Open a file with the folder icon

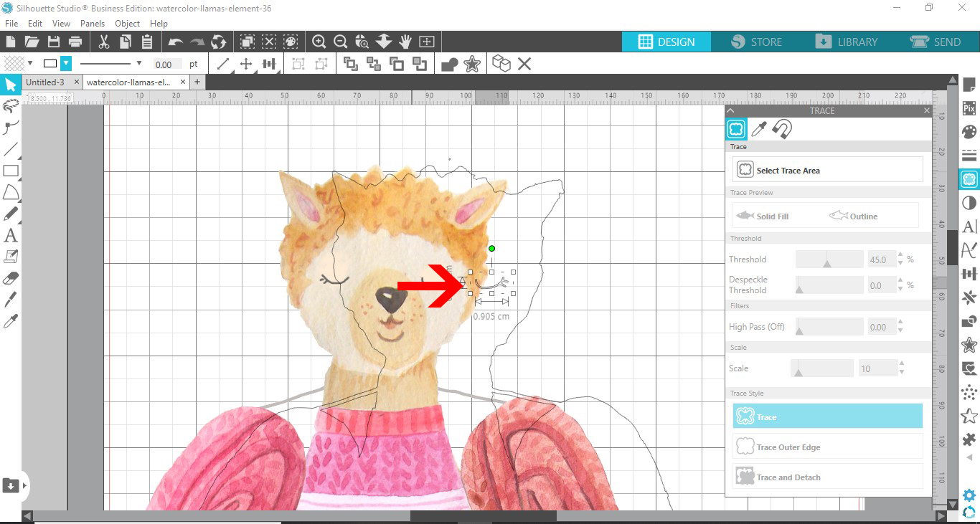click(x=32, y=42)
